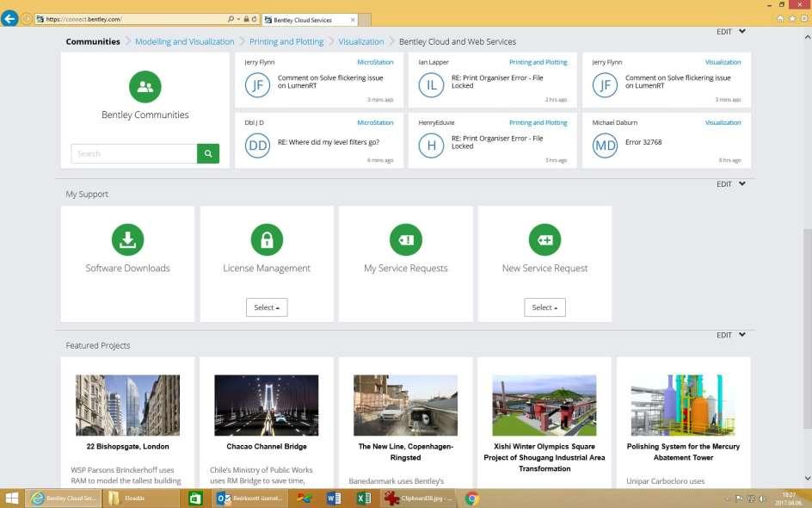This screenshot has width=812, height=508.
Task: Expand the Featured Projects section chevron
Action: (742, 334)
